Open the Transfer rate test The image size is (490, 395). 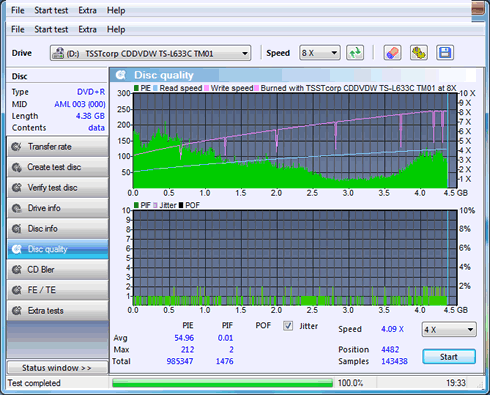coord(57,147)
